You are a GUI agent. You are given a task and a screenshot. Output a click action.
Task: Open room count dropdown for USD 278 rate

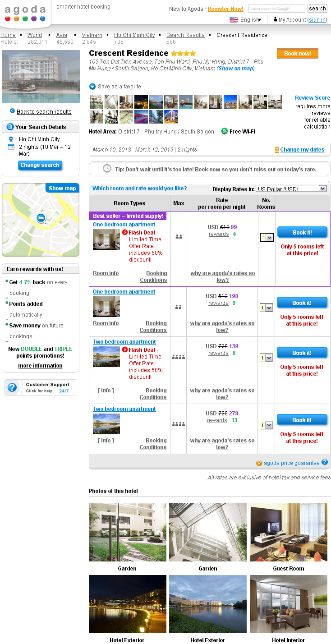tap(267, 425)
